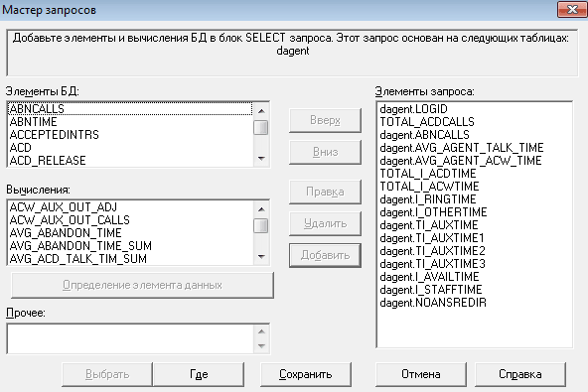588x392 pixels.
Task: Click the Вычисления scrollbar thumb
Action: click(261, 225)
